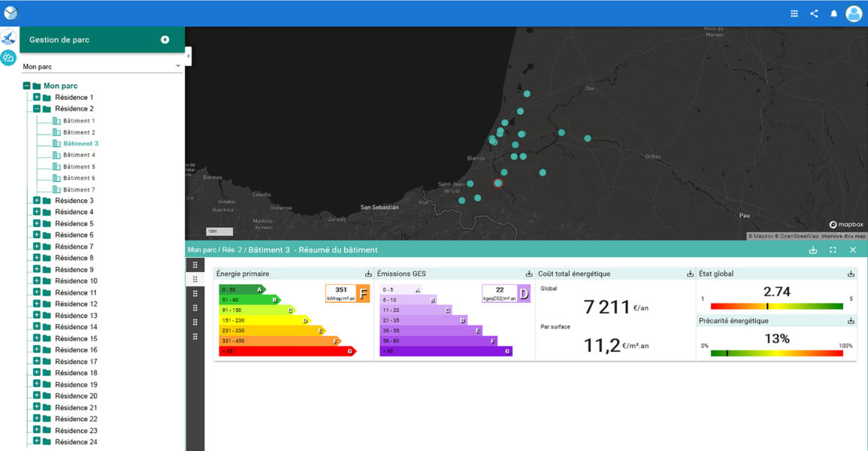Click the green A energy class bar
Screen dimensions: 868x451
click(242, 289)
